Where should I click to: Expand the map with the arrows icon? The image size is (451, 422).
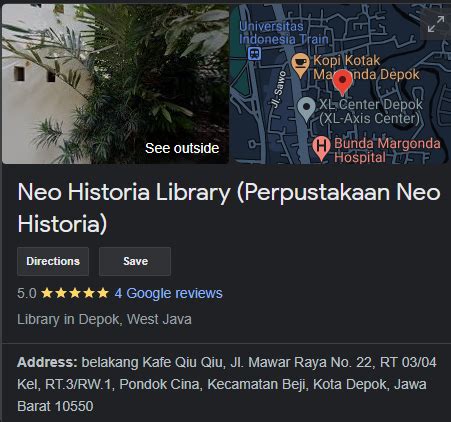(x=436, y=24)
